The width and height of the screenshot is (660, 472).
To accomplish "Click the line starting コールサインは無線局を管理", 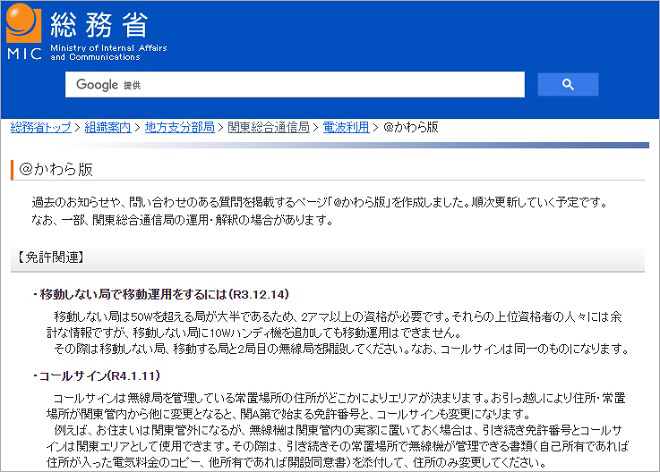I will click(x=339, y=398).
